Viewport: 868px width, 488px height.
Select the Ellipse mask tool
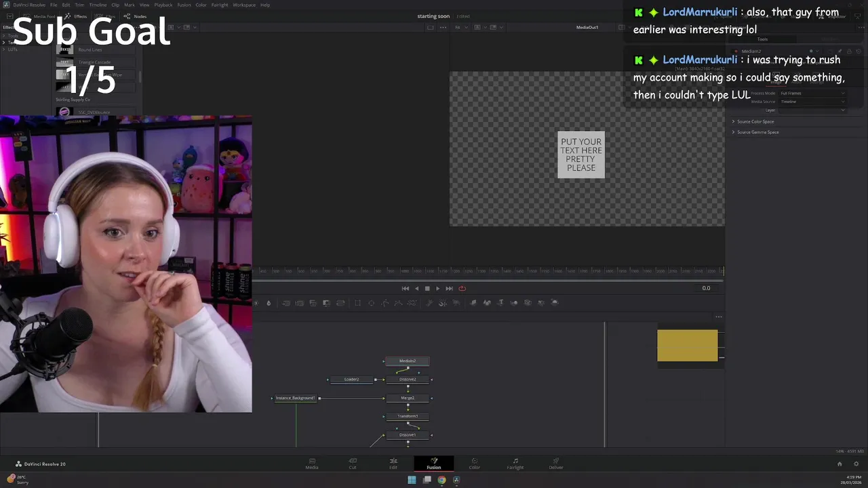pos(371,302)
